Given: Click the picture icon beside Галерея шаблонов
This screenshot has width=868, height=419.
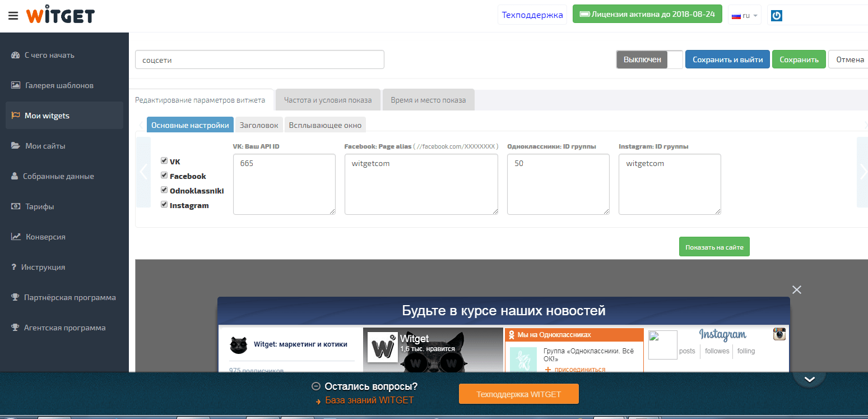Looking at the screenshot, I should coord(16,85).
